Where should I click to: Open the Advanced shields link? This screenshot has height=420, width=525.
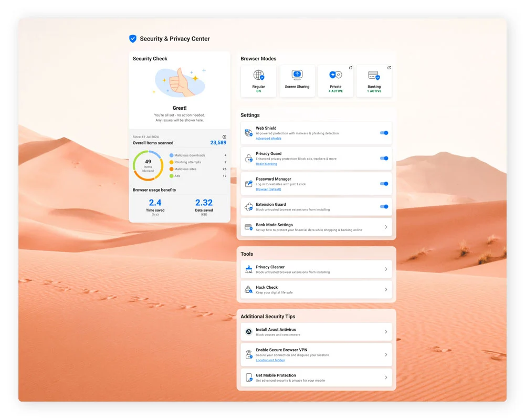(268, 138)
